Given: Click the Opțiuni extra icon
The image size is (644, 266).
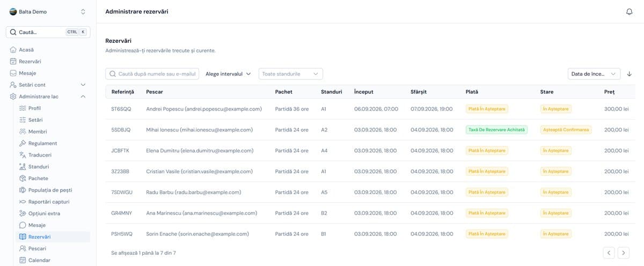Looking at the screenshot, I should (x=23, y=213).
